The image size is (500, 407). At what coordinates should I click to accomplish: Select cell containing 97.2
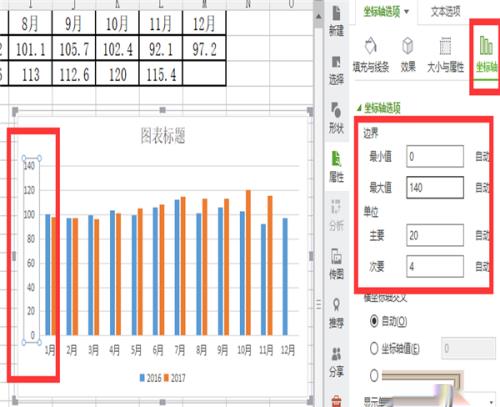tap(204, 49)
